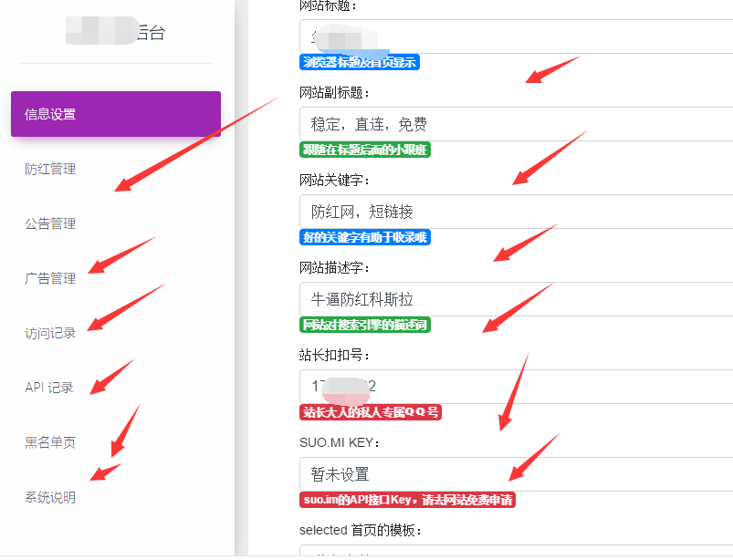Go to 公告管理 announcements section

[x=49, y=223]
